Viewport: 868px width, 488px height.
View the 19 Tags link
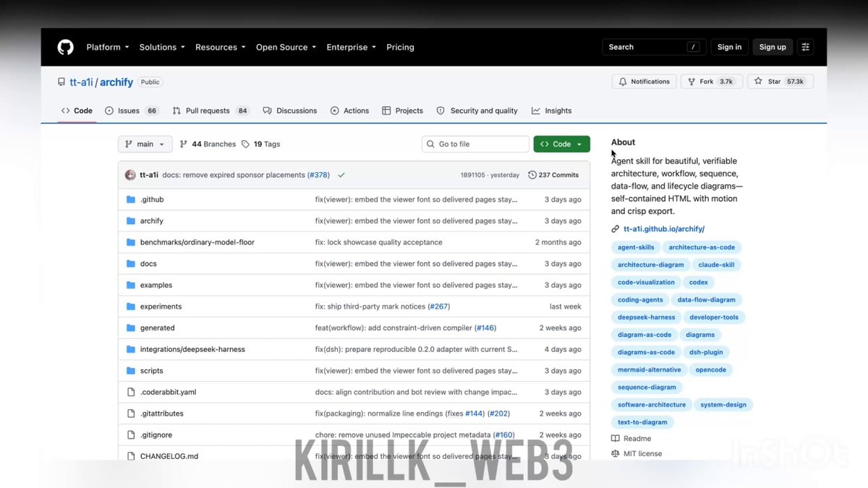pyautogui.click(x=260, y=144)
